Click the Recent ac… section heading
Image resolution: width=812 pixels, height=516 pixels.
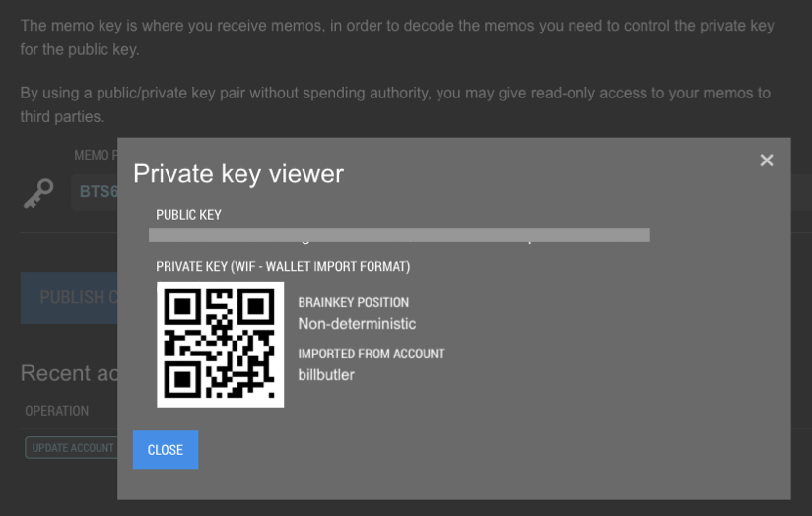69,373
